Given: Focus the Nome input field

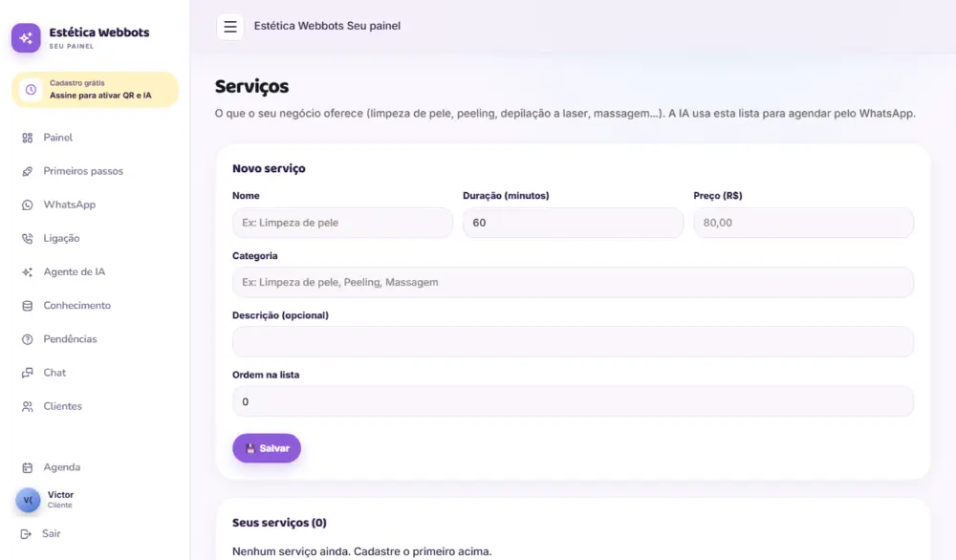Looking at the screenshot, I should (x=342, y=223).
